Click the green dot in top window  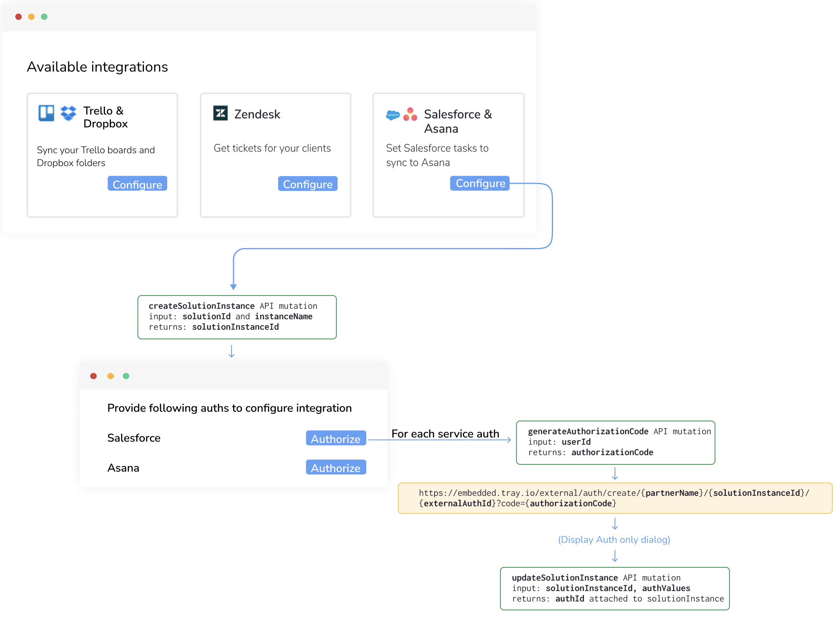(x=44, y=17)
